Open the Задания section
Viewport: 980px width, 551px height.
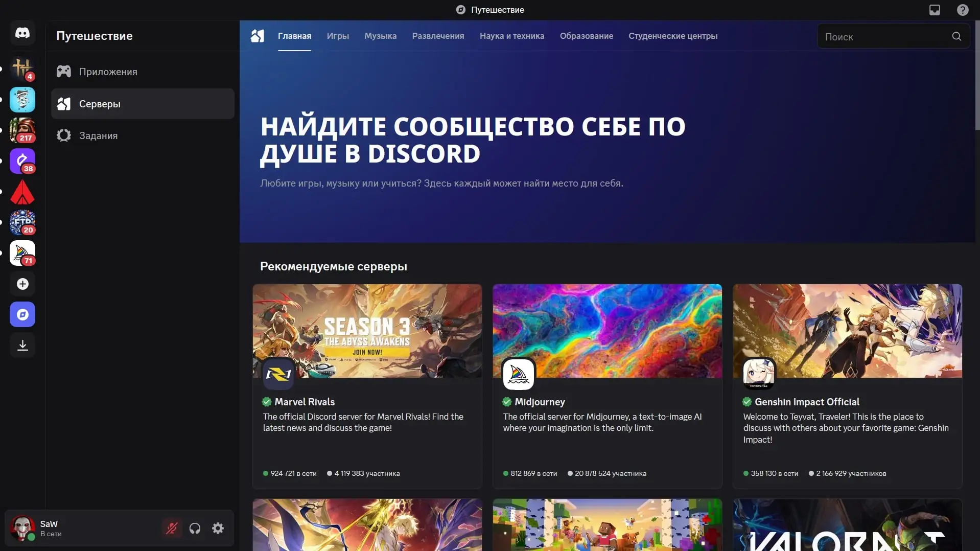(143, 135)
